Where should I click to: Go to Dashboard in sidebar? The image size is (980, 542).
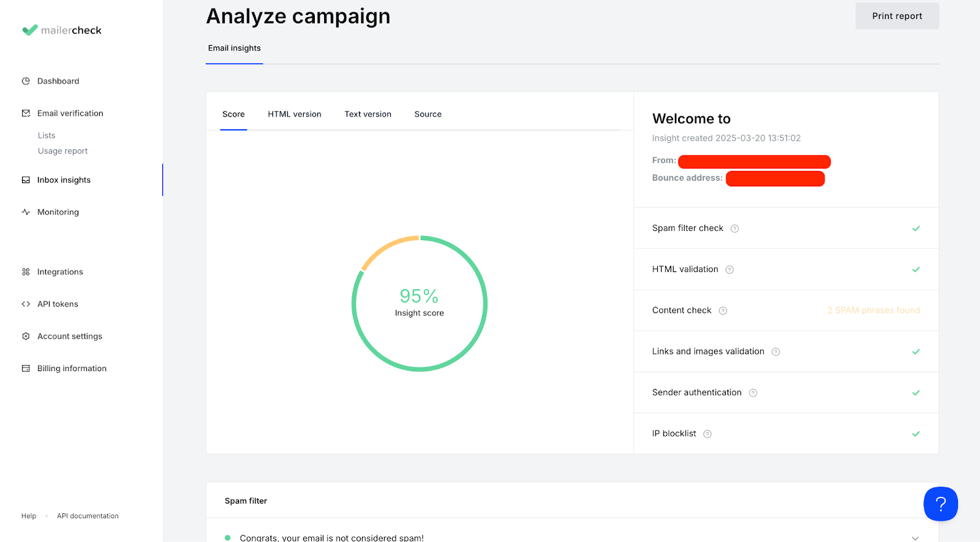[58, 81]
